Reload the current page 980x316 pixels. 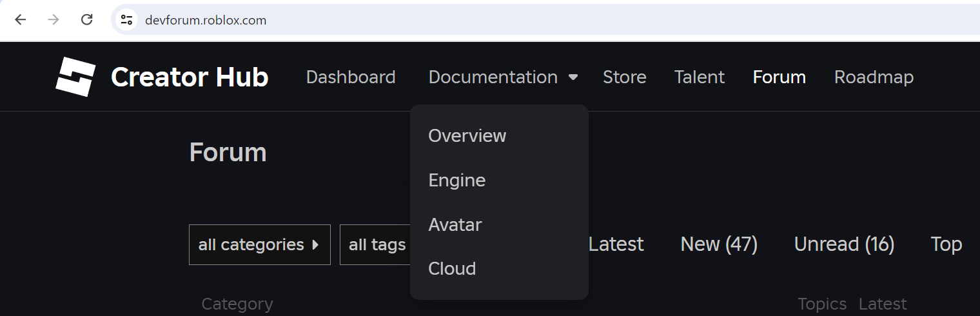click(x=87, y=20)
